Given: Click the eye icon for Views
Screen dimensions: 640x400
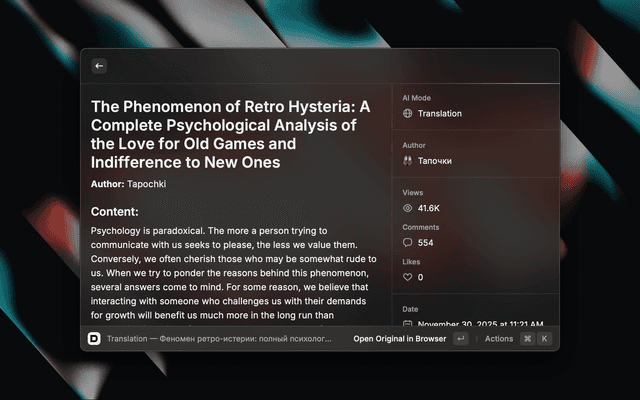Looking at the screenshot, I should pos(407,208).
